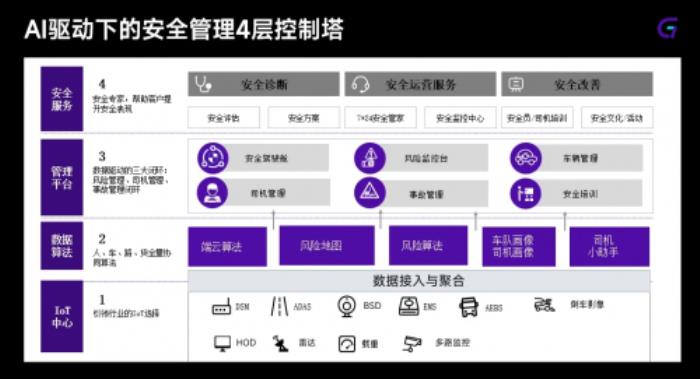The width and height of the screenshot is (700, 379).
Task: Click the 倒车影像 text label
Action: pos(587,304)
